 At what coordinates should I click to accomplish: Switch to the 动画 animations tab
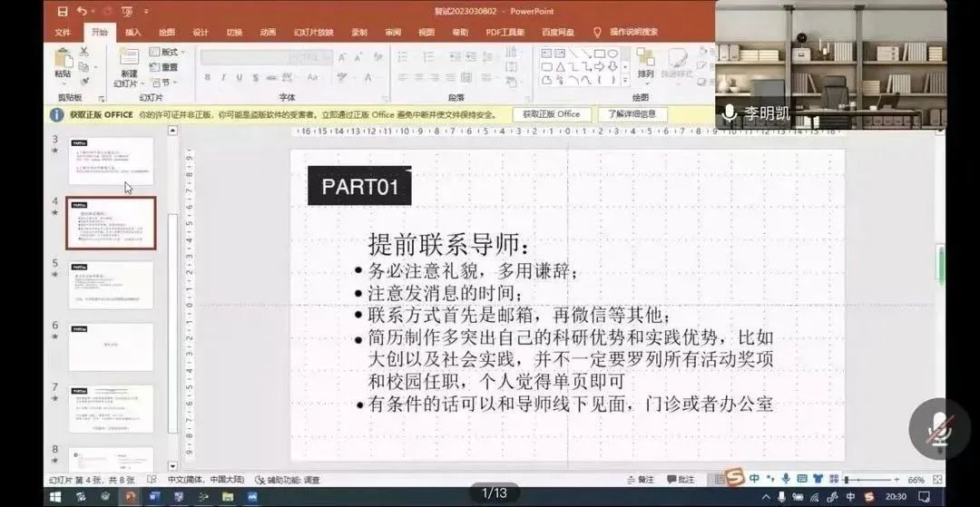tap(268, 33)
